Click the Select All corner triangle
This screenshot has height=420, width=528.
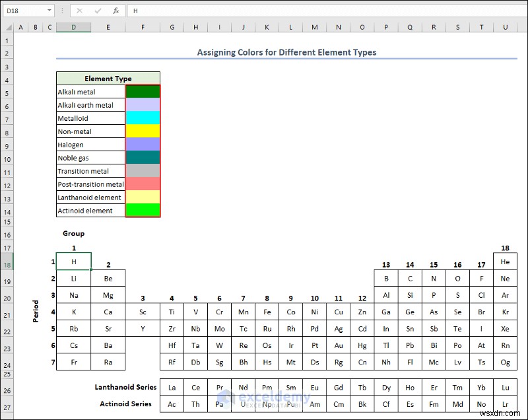click(x=9, y=27)
